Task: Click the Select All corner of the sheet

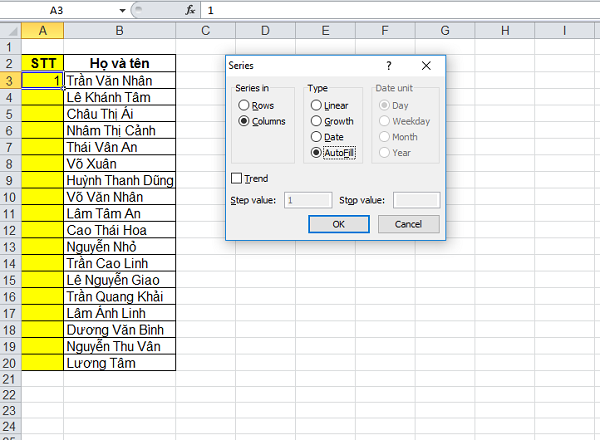Action: tap(10, 30)
